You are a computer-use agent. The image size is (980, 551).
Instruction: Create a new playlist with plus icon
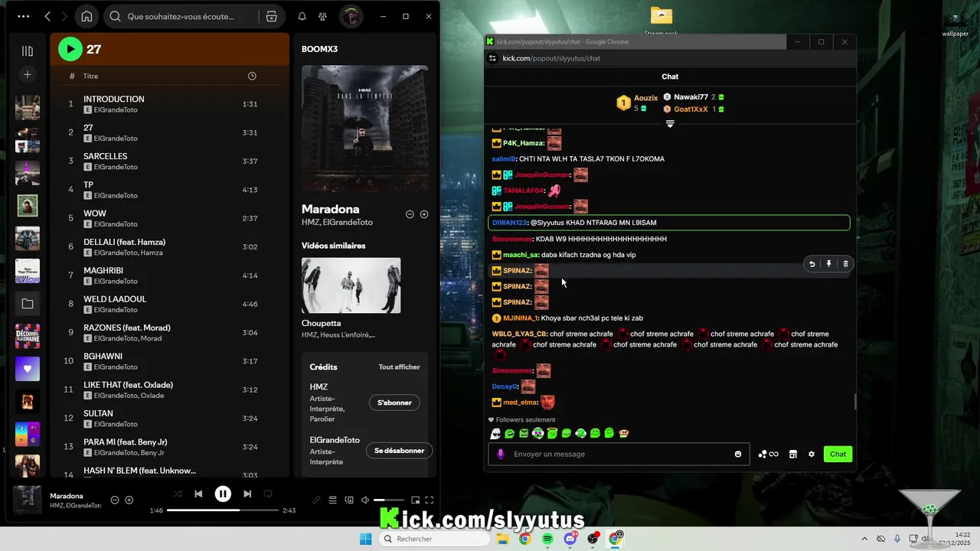(x=28, y=74)
